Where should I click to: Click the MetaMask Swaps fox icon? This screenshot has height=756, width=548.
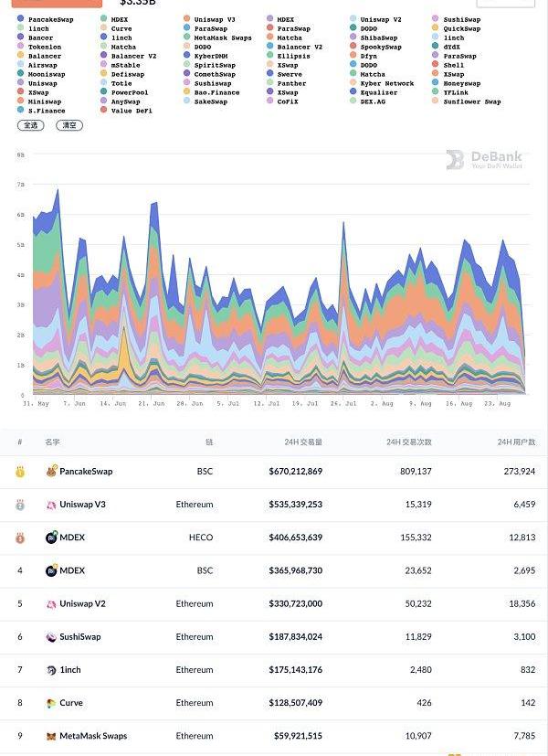51,736
